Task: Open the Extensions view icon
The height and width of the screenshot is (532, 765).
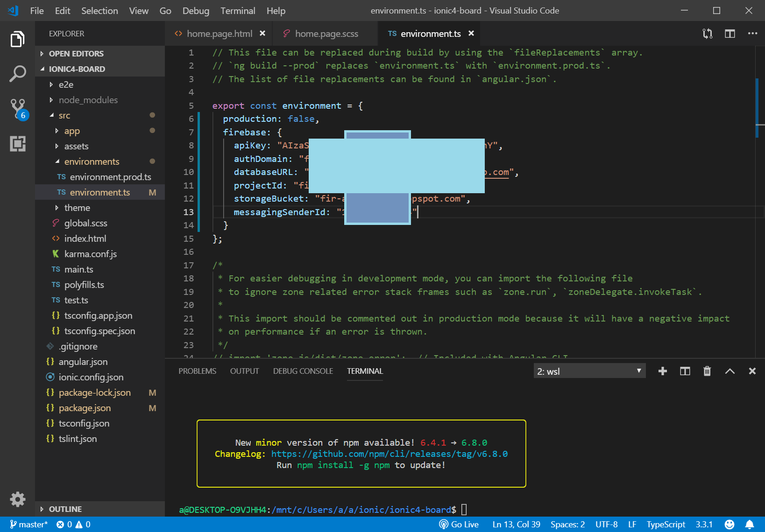Action: (18, 143)
